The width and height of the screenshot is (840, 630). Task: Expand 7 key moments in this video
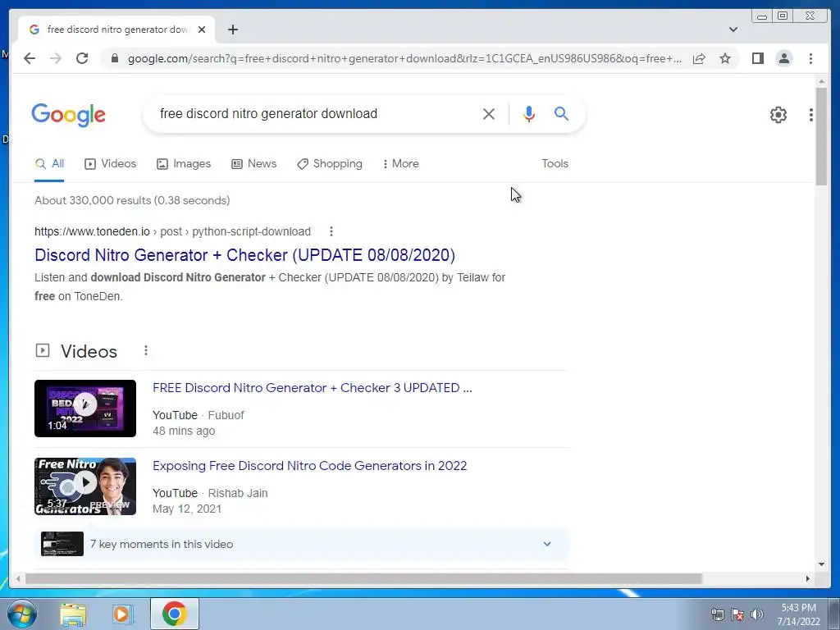click(x=302, y=545)
